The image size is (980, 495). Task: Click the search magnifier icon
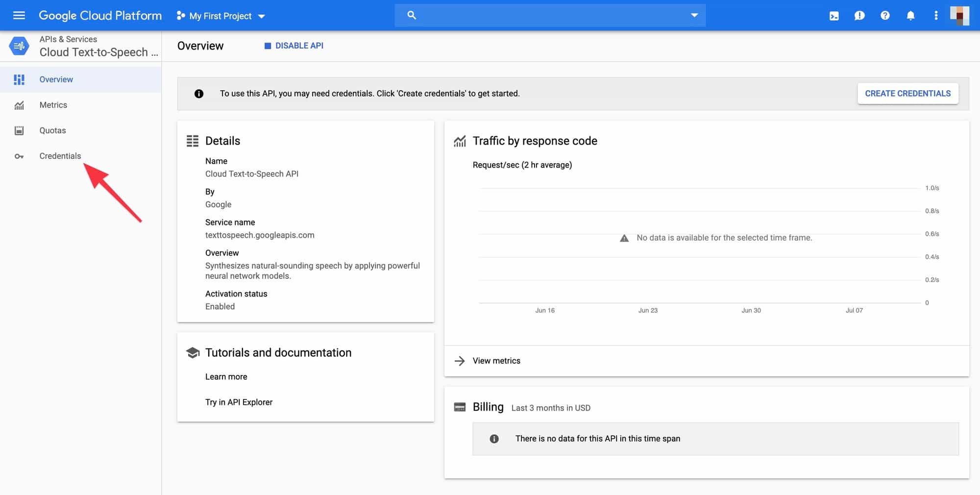click(412, 15)
